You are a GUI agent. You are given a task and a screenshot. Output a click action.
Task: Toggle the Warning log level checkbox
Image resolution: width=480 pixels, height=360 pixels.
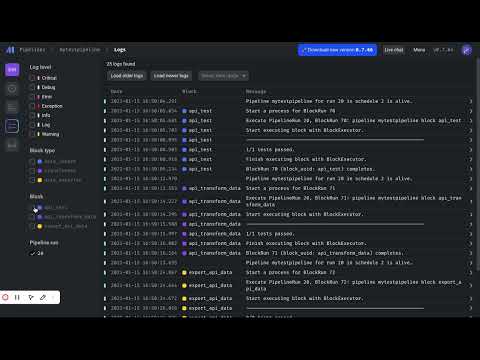[32, 134]
